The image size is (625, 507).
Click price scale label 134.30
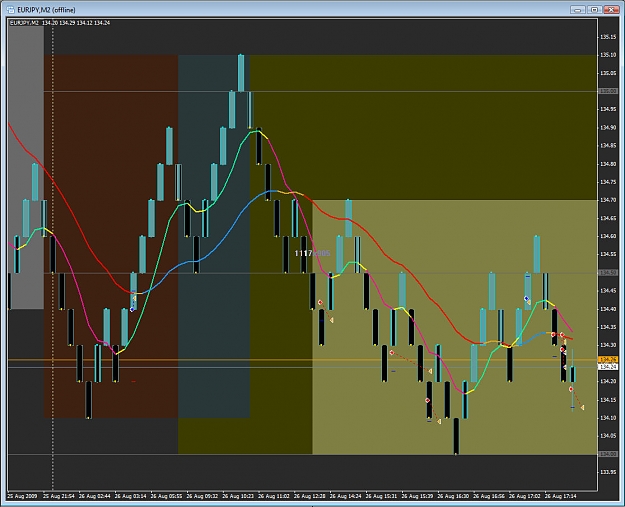pos(608,345)
